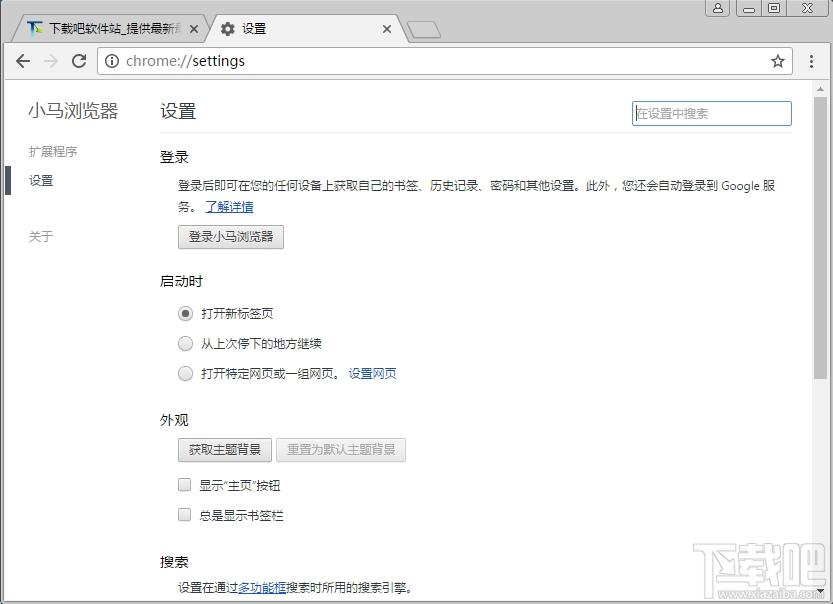Open the 设置网页 link
Viewport: 833px width, 604px height.
click(372, 373)
